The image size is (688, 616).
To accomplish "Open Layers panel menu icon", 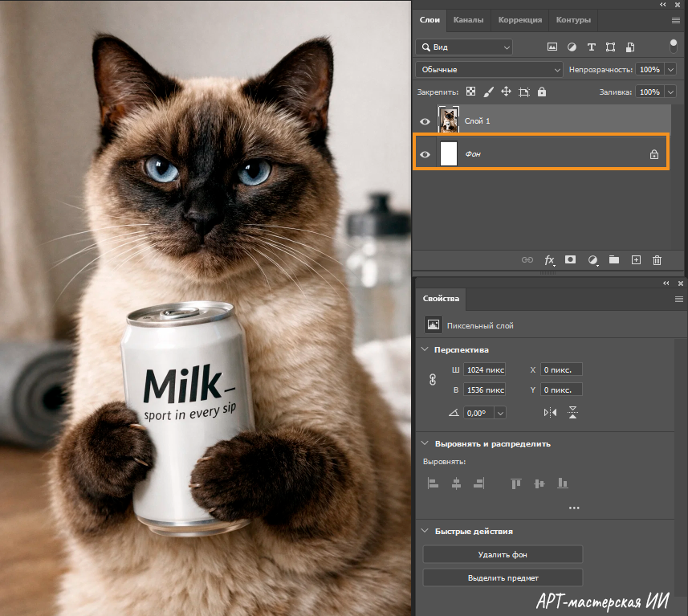I will 676,20.
